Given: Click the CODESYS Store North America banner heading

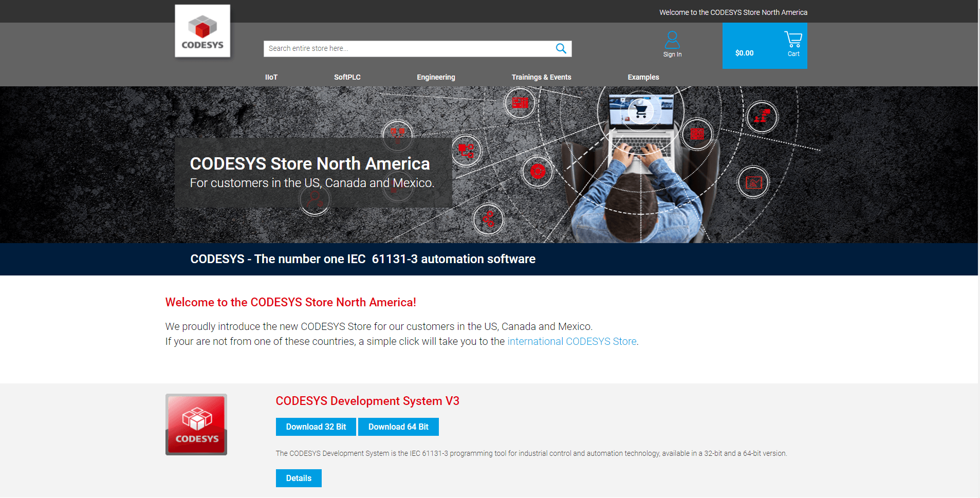Looking at the screenshot, I should [x=310, y=163].
